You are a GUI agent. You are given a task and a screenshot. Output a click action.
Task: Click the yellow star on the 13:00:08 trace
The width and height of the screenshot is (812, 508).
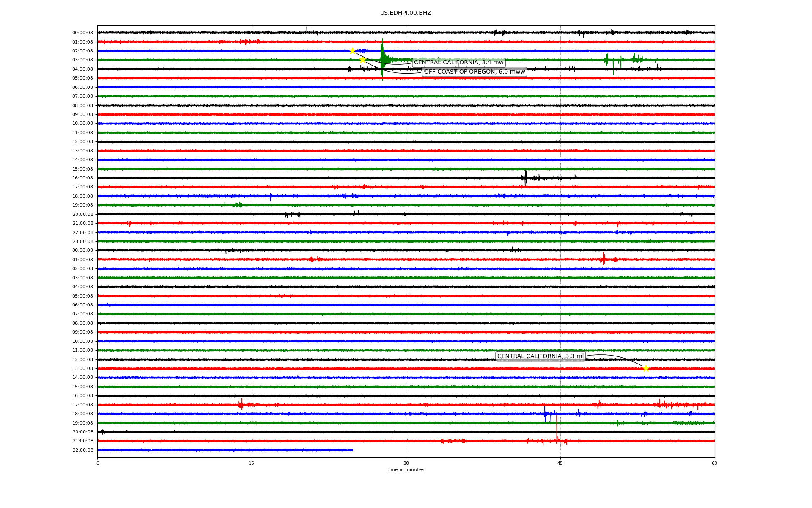645,368
